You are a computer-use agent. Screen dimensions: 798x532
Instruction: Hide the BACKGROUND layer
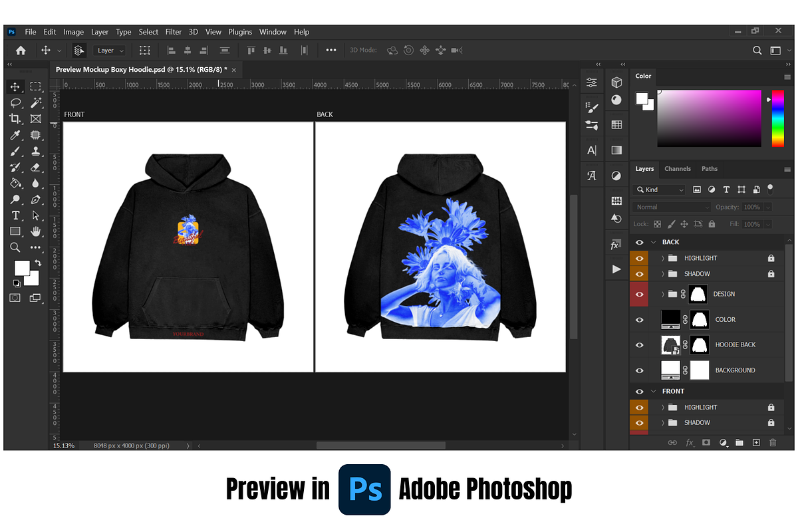coord(639,370)
